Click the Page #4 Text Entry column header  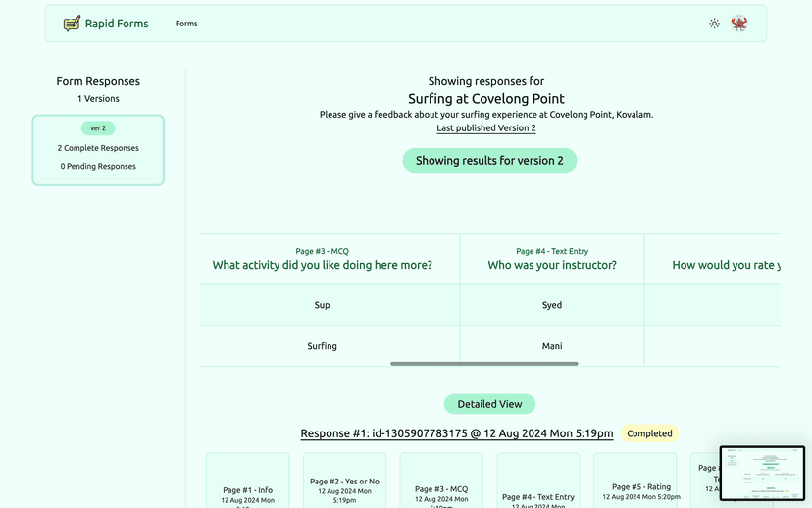click(x=552, y=259)
